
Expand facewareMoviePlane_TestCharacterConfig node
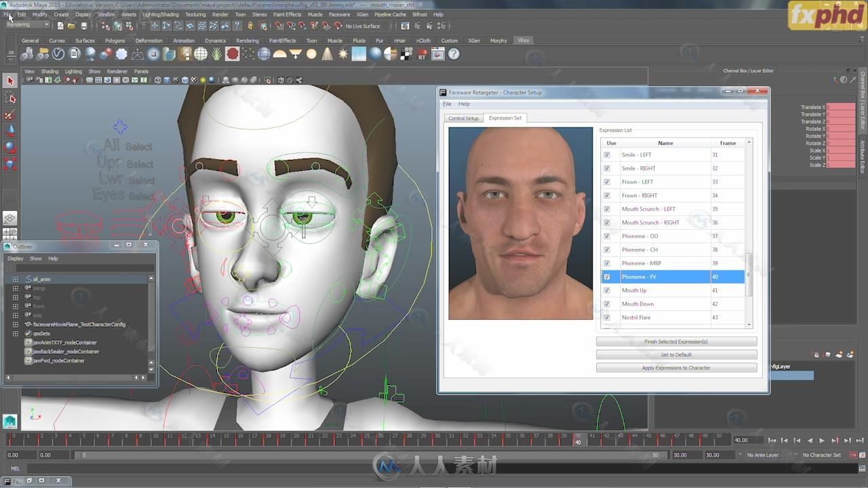pyautogui.click(x=15, y=325)
